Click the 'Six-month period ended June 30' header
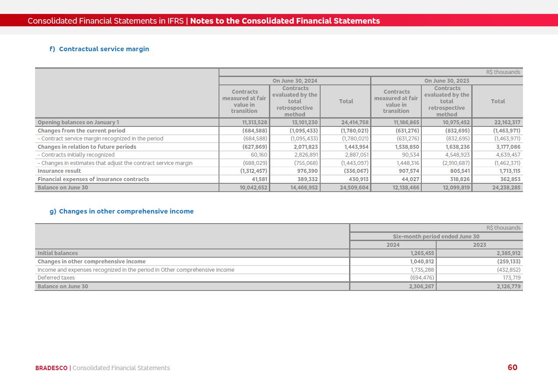558x392 pixels. point(436,237)
